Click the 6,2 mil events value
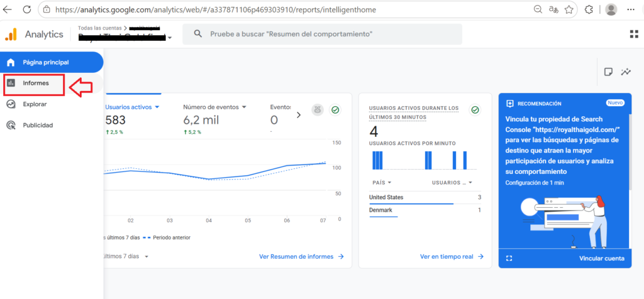The image size is (644, 299). [201, 120]
